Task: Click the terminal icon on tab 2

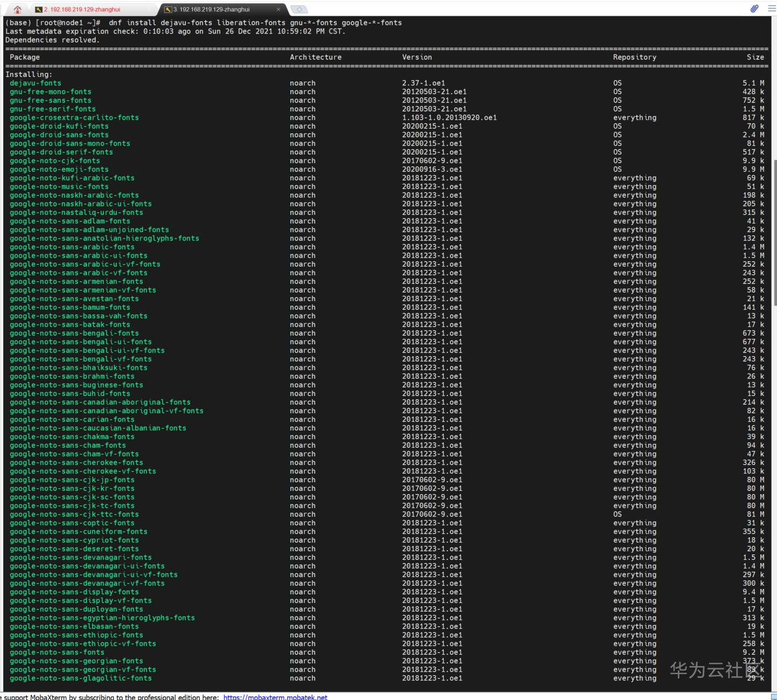Action: tap(38, 9)
